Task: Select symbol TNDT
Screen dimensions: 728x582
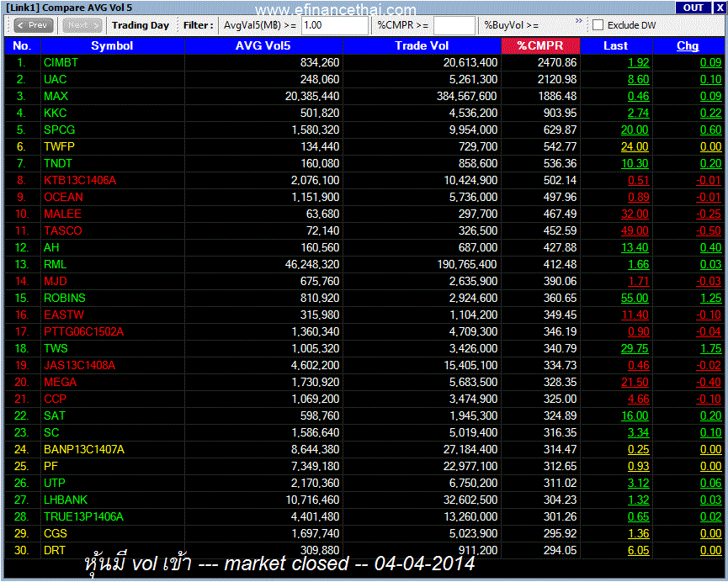Action: click(58, 163)
